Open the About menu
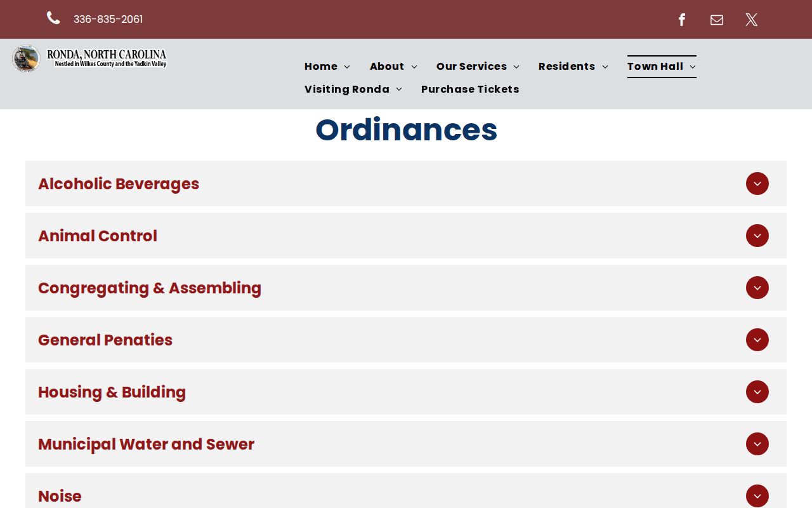 pos(393,66)
